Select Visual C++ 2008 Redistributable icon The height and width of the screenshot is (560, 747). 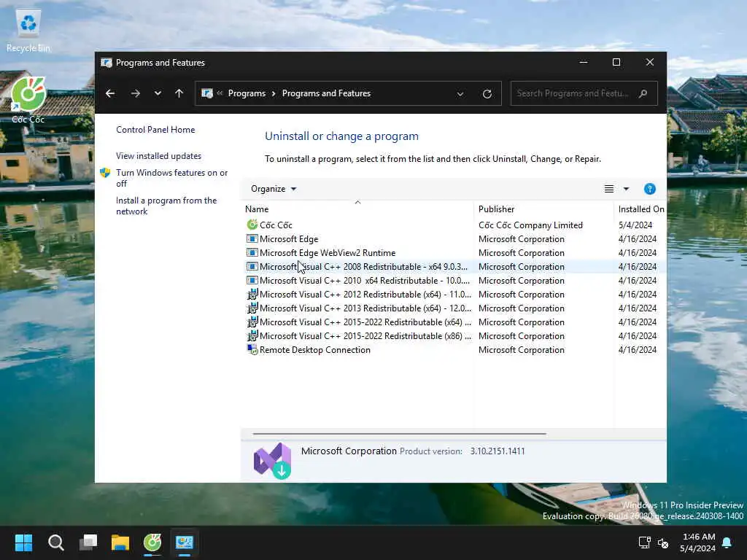tap(252, 266)
